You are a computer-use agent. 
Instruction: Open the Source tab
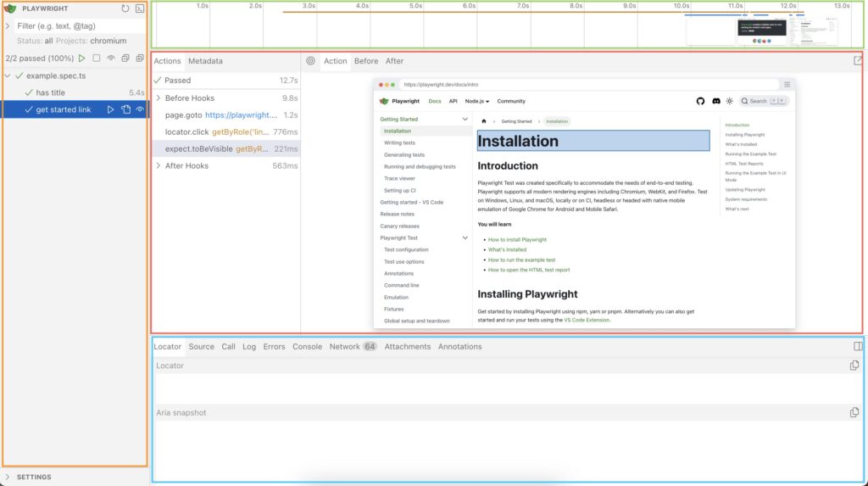tap(201, 346)
